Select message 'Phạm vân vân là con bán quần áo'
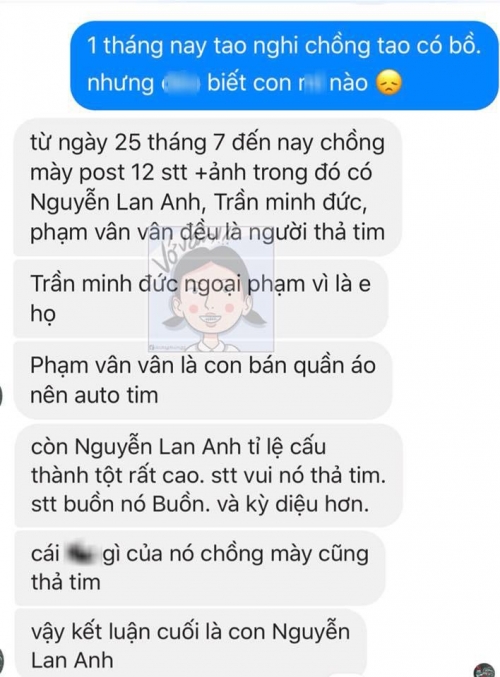This screenshot has height=677, width=500. 203,380
